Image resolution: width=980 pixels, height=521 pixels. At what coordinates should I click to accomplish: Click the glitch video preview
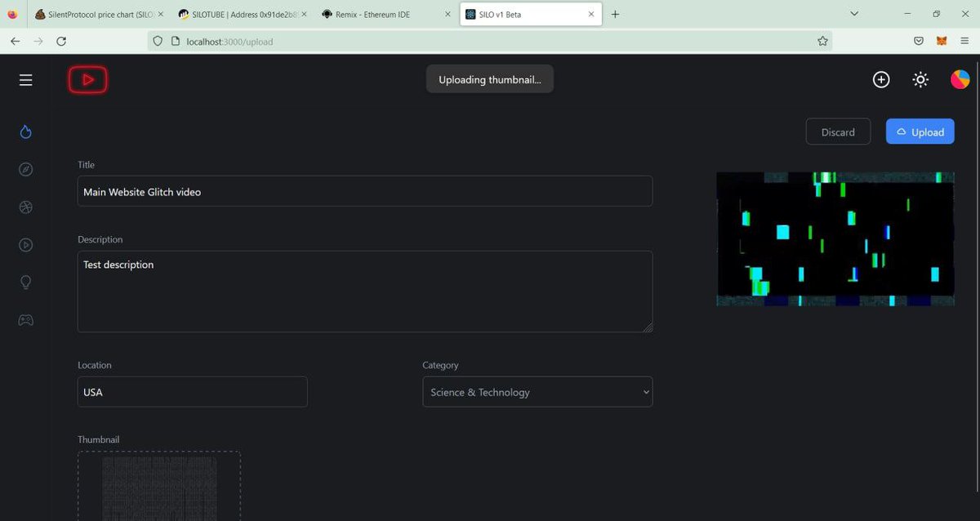click(835, 239)
